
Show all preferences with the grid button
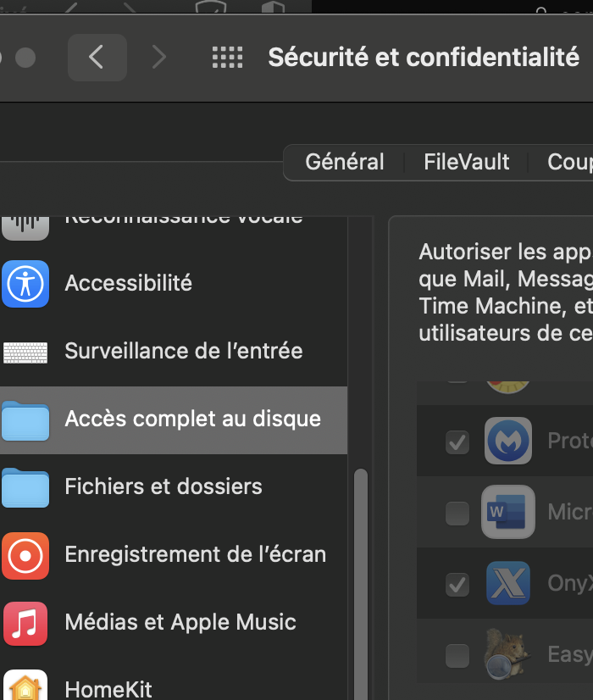pyautogui.click(x=227, y=58)
